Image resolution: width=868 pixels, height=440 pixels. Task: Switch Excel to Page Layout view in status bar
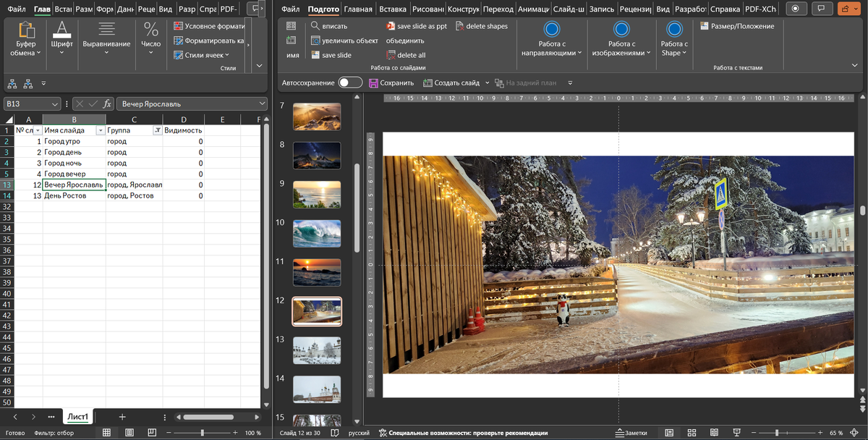129,433
